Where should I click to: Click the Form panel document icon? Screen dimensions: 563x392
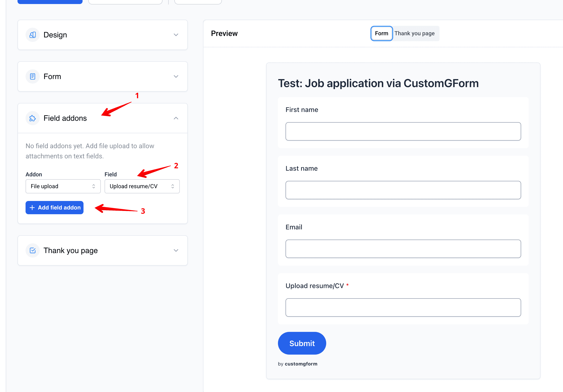(x=33, y=76)
